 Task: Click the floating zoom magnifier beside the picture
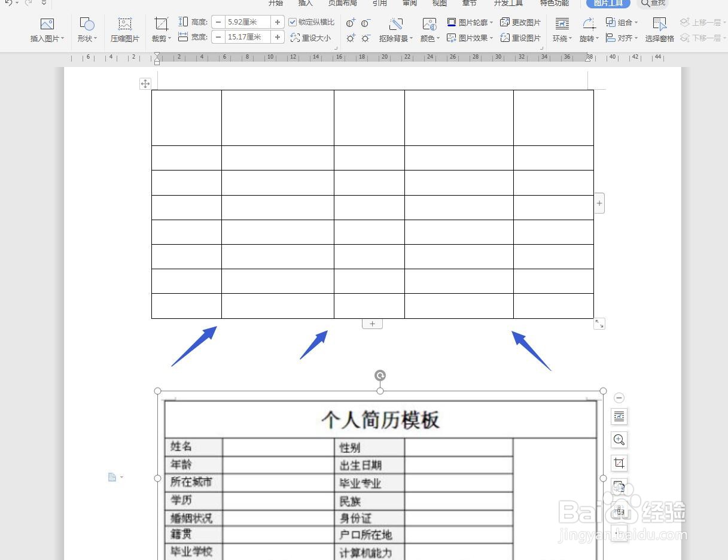tap(619, 440)
